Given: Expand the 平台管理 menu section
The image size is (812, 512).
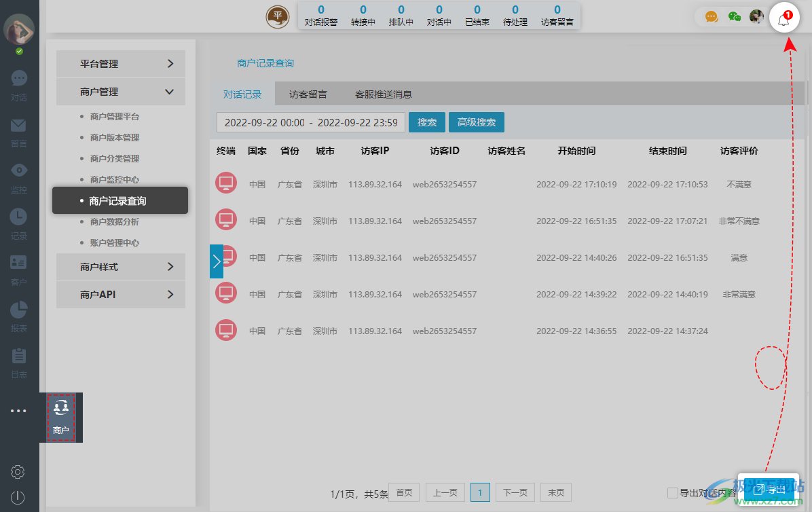Looking at the screenshot, I should pos(120,63).
